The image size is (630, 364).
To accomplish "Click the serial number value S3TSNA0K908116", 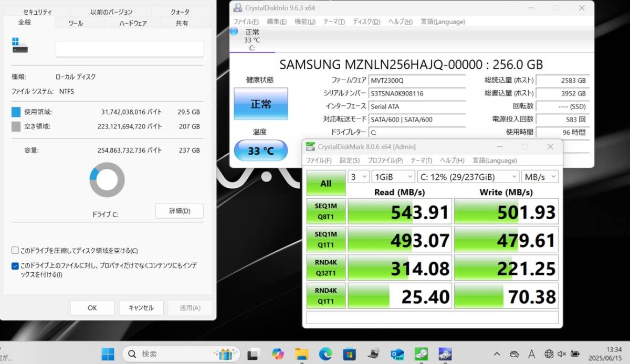I will [397, 93].
